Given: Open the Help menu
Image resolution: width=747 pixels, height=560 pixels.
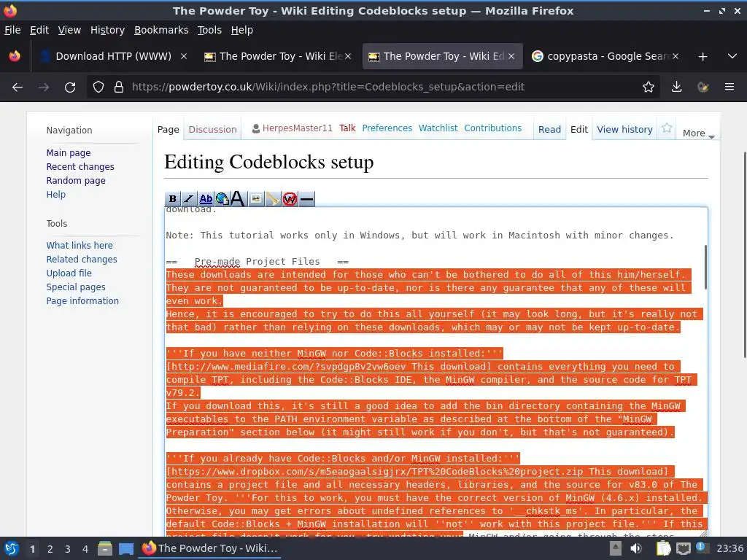Looking at the screenshot, I should click(x=242, y=30).
